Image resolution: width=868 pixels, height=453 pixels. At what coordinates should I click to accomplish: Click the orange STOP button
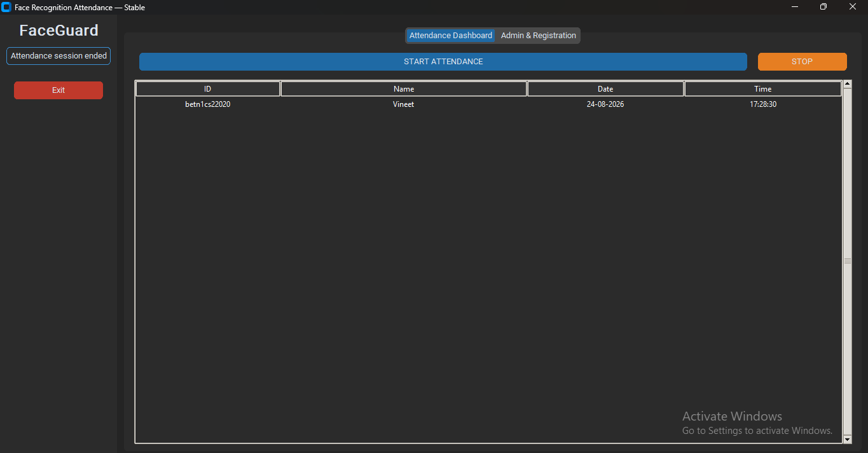[802, 62]
